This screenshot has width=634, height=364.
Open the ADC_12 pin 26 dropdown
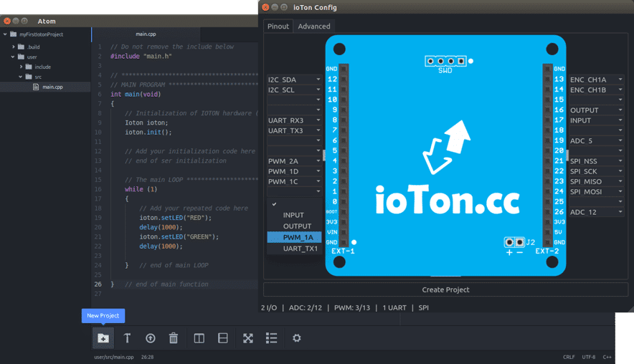pyautogui.click(x=597, y=212)
